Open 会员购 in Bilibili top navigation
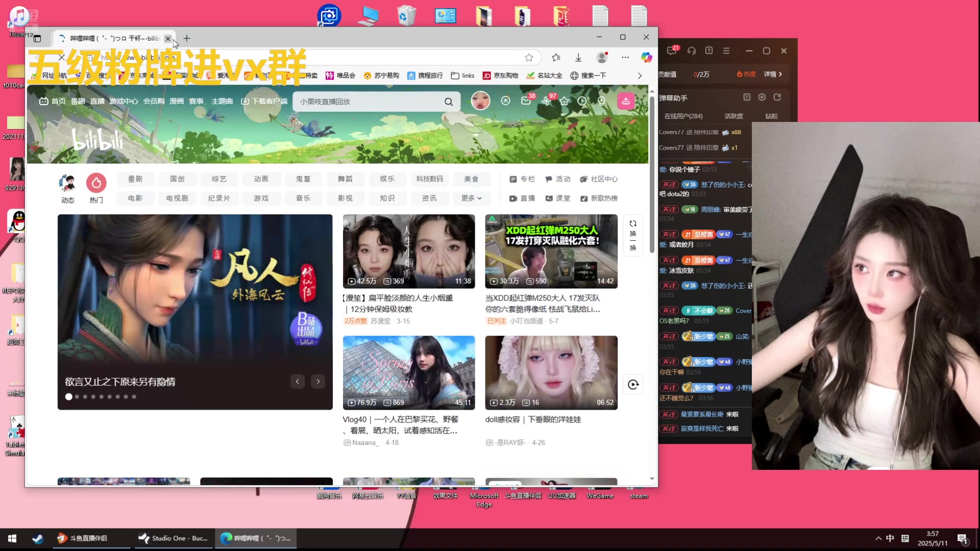This screenshot has height=551, width=980. (154, 101)
